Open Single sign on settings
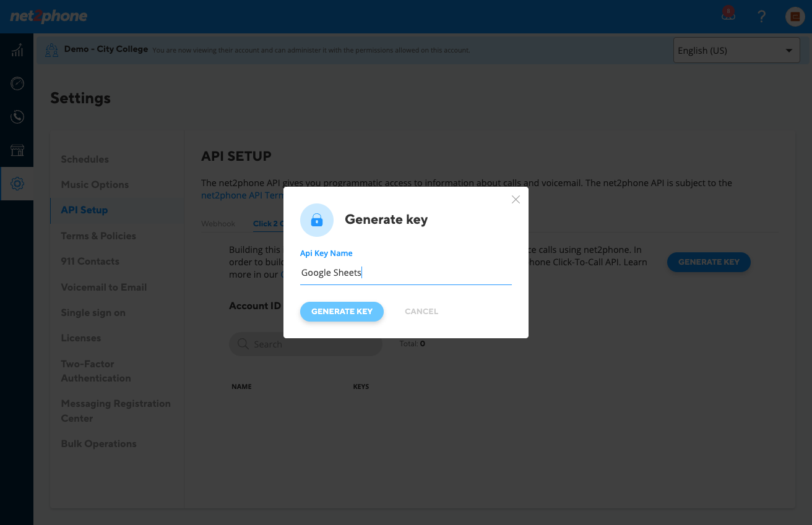 pyautogui.click(x=93, y=312)
